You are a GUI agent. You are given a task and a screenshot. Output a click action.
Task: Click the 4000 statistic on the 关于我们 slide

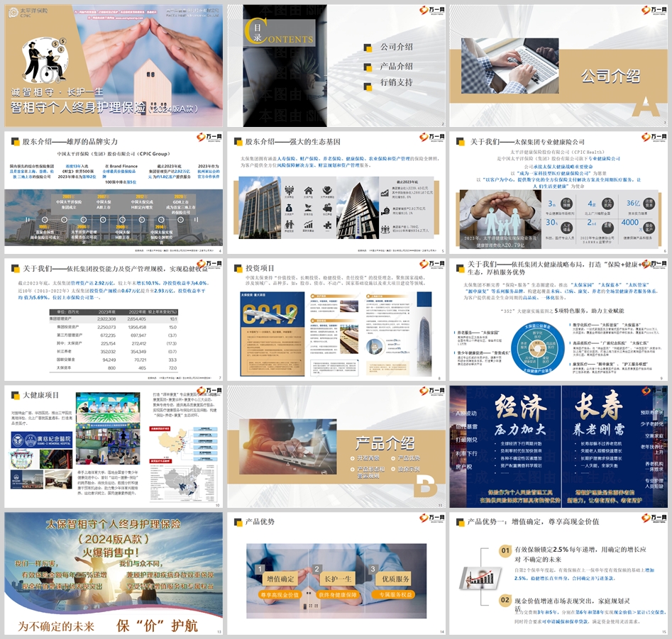(630, 222)
